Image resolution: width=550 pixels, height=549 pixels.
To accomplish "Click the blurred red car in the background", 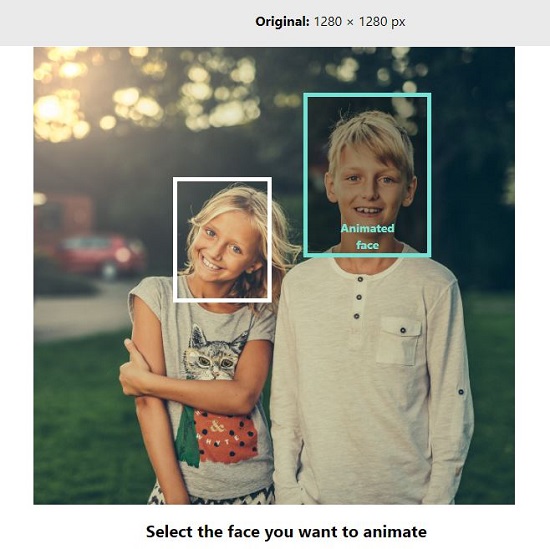I will click(102, 255).
